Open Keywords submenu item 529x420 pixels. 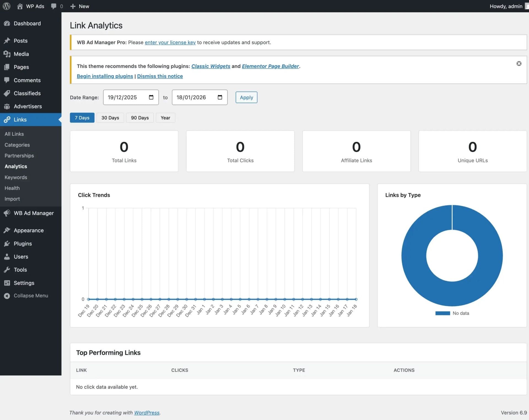tap(16, 177)
